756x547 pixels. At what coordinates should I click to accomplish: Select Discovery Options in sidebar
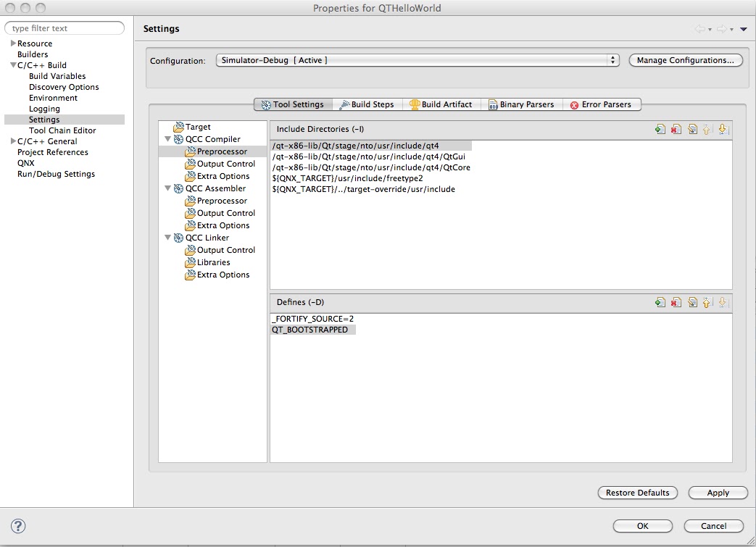pos(64,87)
